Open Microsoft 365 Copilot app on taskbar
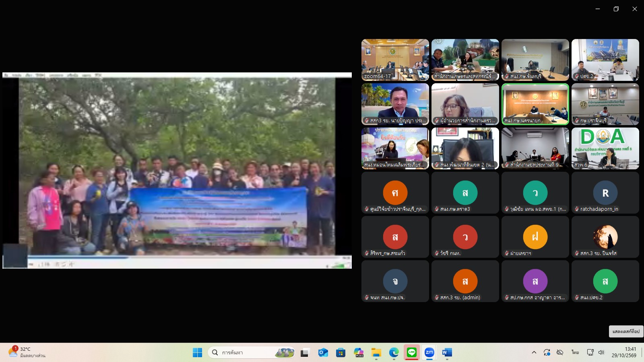 coord(359,353)
